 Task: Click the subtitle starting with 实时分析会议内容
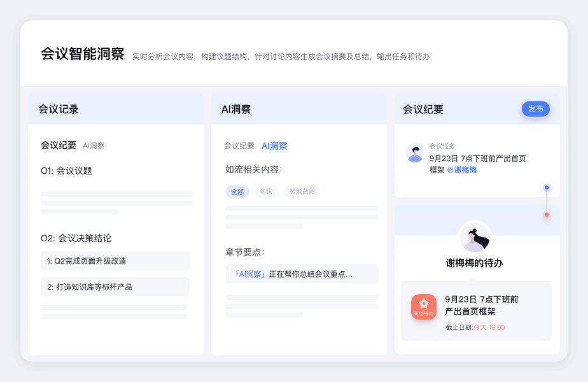281,57
